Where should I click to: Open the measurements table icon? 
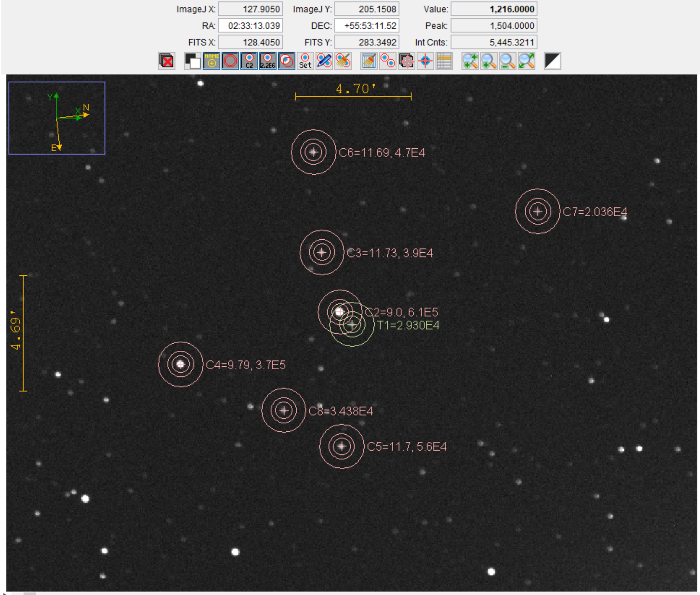coord(444,61)
